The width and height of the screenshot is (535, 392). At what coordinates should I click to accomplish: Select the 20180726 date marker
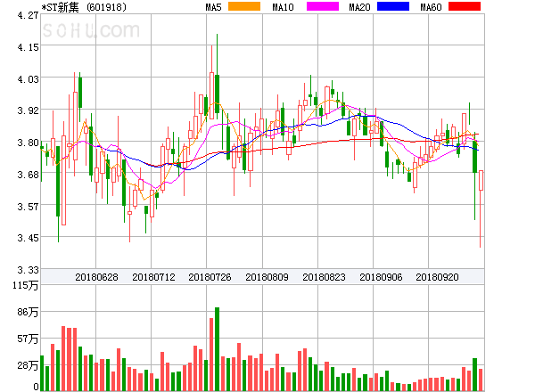click(210, 277)
